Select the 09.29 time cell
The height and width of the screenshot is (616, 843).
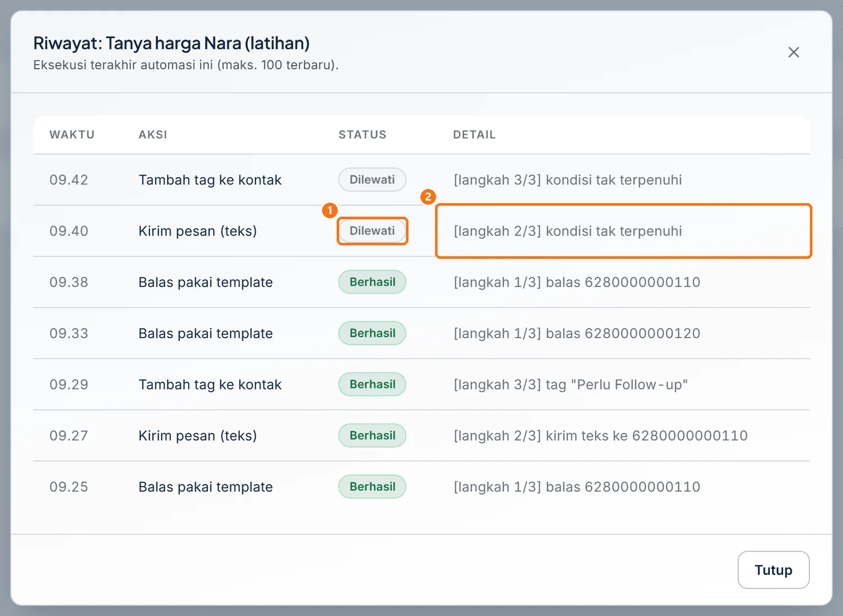69,384
